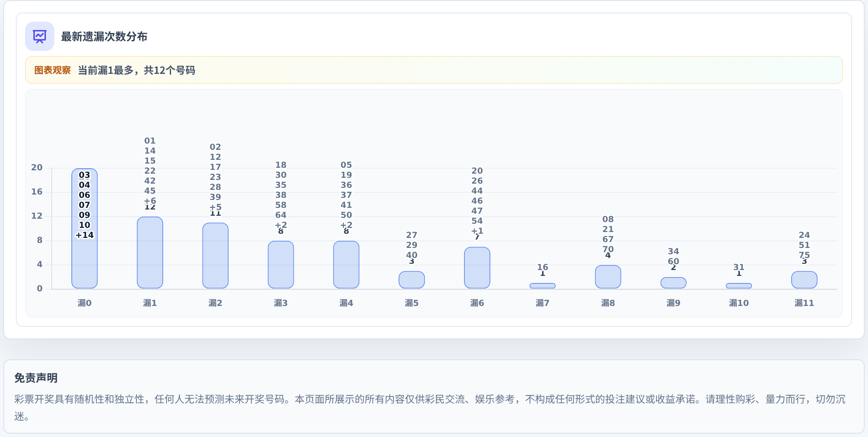Click the 漏7 x-axis label
Viewport: 868px width, 437px height.
tap(542, 303)
